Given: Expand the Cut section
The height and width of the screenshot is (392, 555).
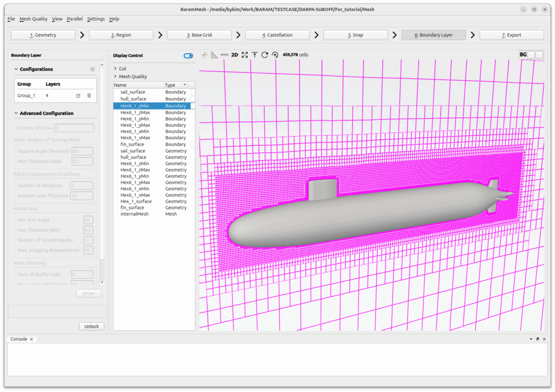Looking at the screenshot, I should pos(115,68).
